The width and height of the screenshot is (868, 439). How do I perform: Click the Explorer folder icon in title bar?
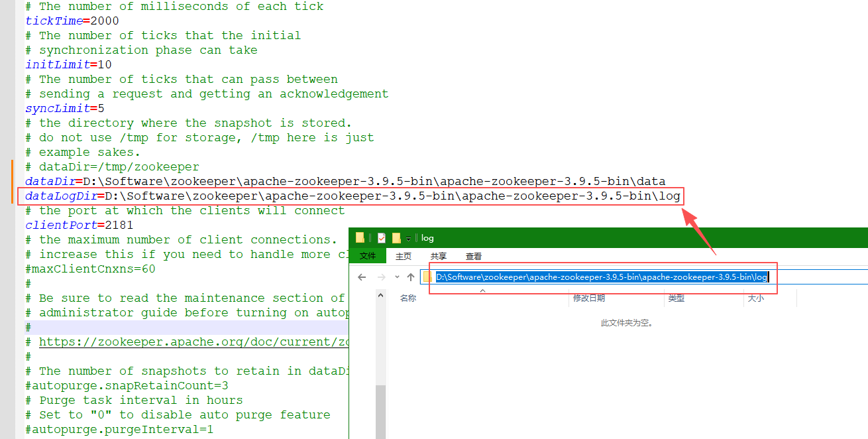[x=360, y=237]
